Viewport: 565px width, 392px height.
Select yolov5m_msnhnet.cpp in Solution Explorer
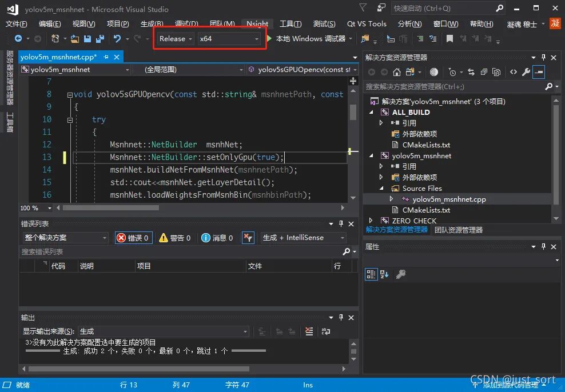449,199
